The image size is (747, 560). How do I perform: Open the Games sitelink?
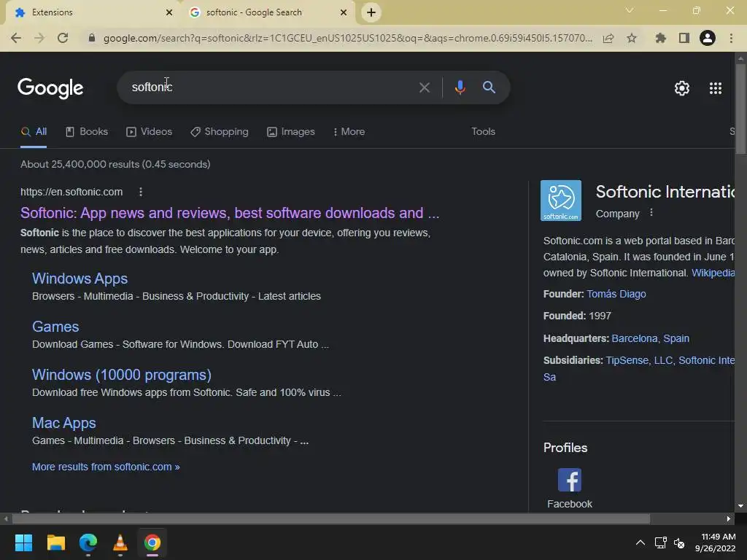[x=55, y=327]
